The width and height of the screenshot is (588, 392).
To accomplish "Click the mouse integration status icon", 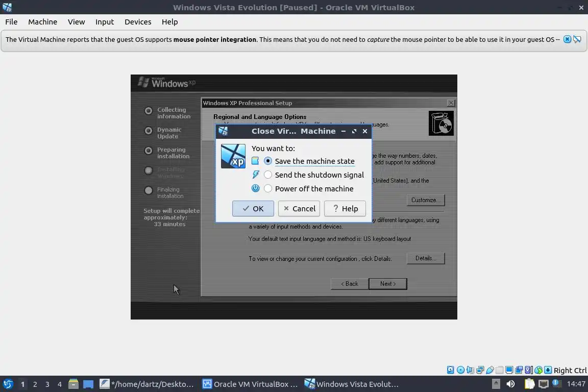I will (538, 370).
